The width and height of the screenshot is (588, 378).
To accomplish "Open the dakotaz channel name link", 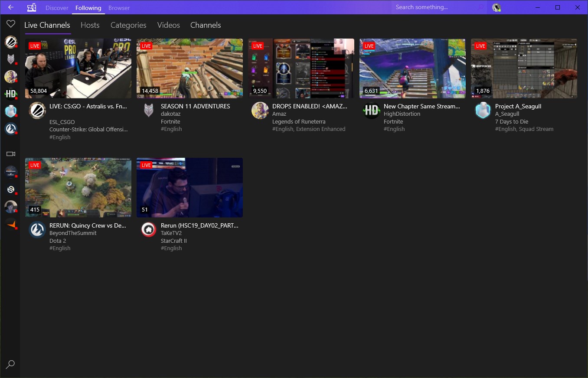I will coord(171,114).
